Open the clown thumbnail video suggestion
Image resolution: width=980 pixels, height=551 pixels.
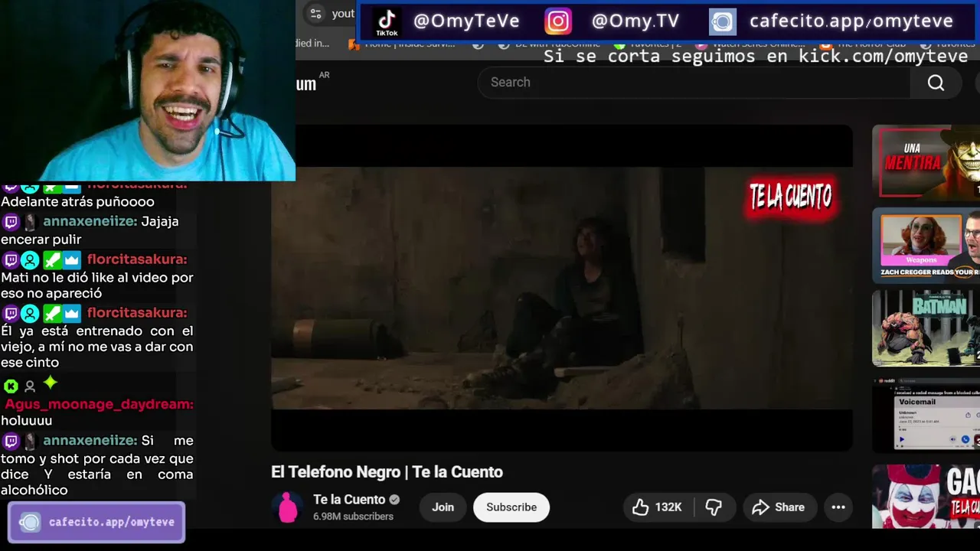926,496
